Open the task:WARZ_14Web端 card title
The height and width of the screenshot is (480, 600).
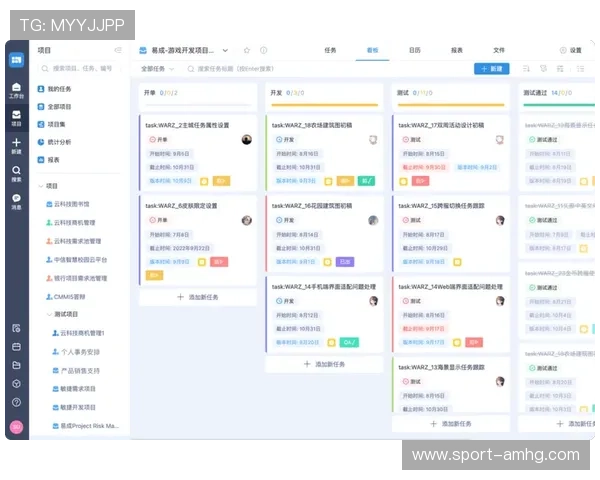click(x=450, y=287)
